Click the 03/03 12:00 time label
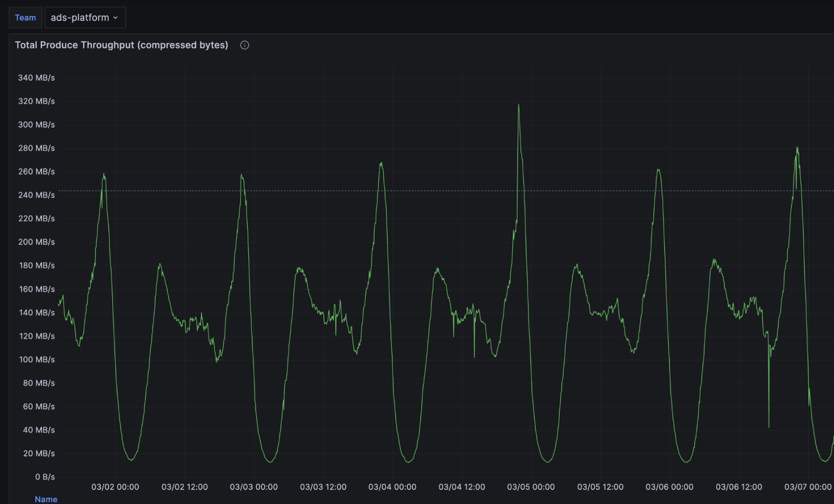Screen dimensions: 834x504 [x=323, y=487]
